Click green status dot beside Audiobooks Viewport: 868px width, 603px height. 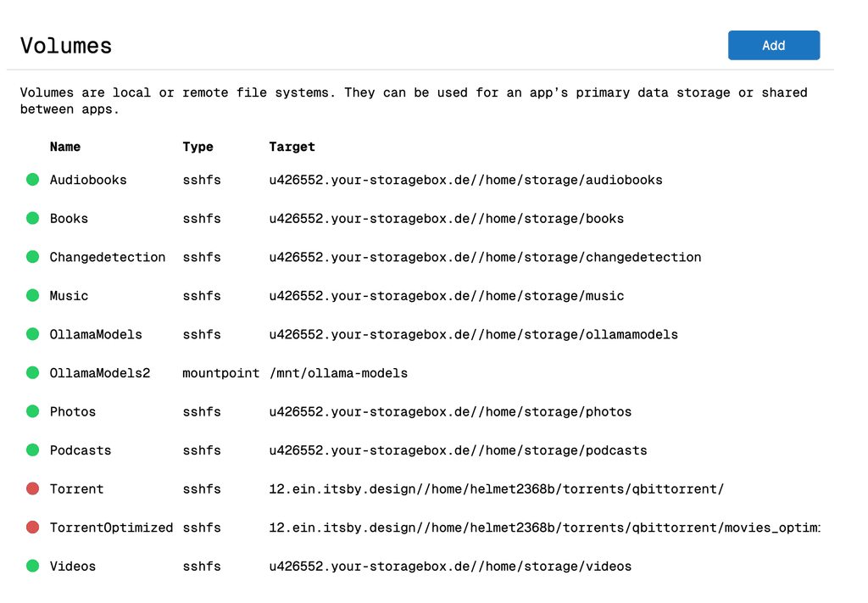pos(33,180)
